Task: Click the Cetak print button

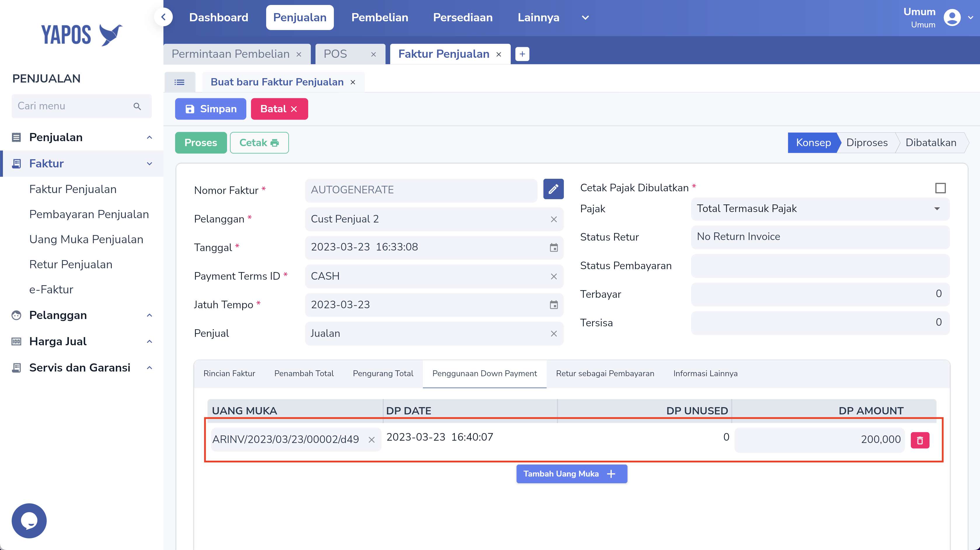Action: pos(259,143)
